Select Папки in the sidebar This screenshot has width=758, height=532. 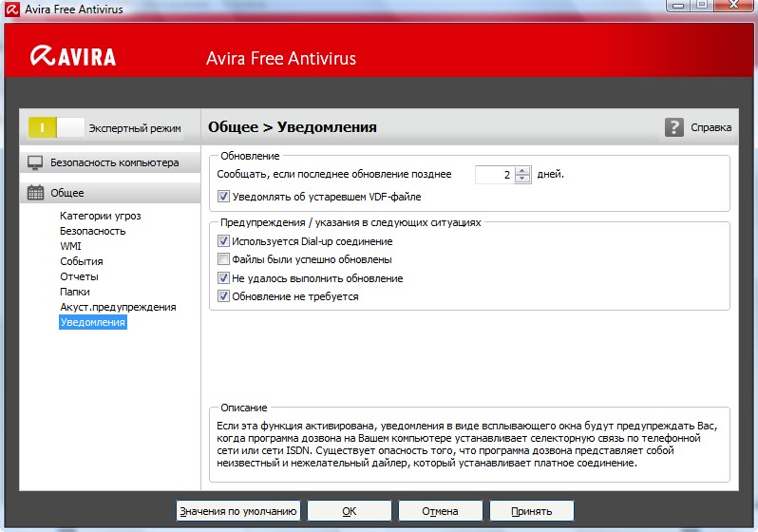point(75,292)
